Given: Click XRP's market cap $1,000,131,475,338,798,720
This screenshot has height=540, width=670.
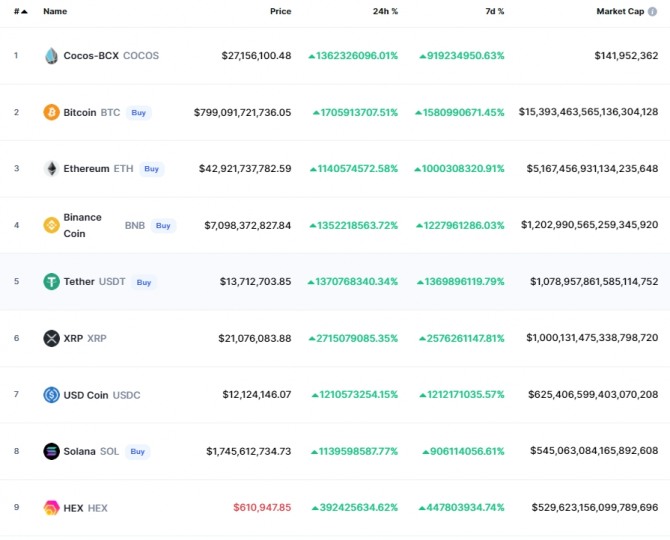Looking at the screenshot, I should coord(592,338).
